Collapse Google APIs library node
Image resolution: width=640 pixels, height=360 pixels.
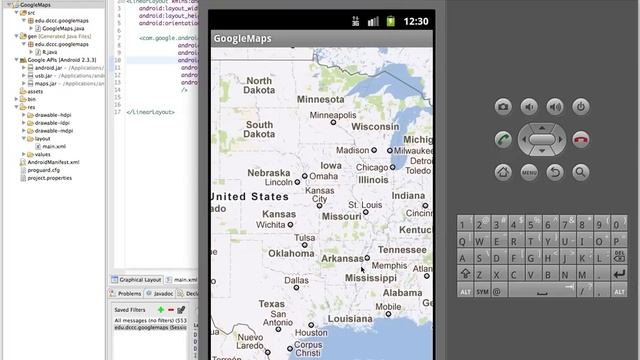(17, 60)
